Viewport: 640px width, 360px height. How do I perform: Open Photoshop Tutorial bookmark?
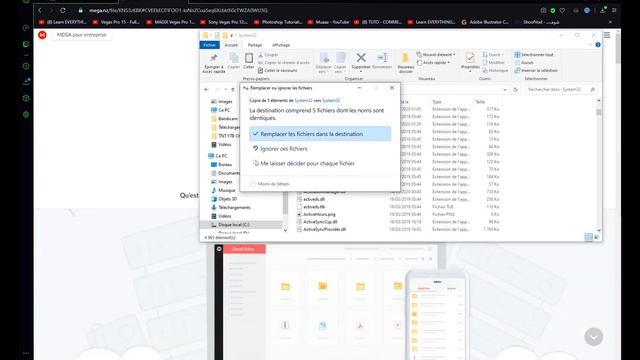pyautogui.click(x=278, y=22)
